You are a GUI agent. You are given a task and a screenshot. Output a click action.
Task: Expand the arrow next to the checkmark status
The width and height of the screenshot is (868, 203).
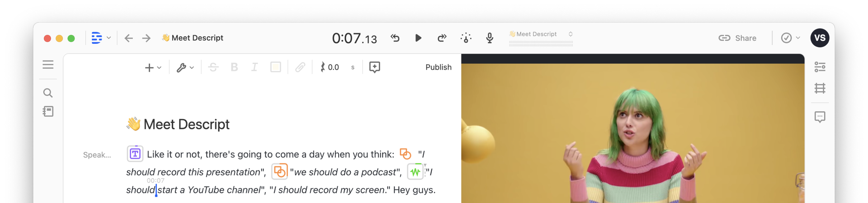coord(798,38)
